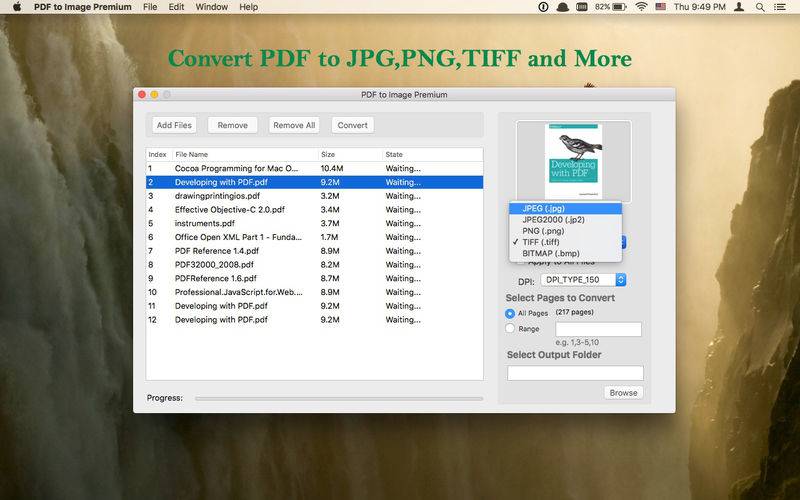The width and height of the screenshot is (800, 500).
Task: Click the keyboard-style menu bar icon
Action: tap(582, 7)
